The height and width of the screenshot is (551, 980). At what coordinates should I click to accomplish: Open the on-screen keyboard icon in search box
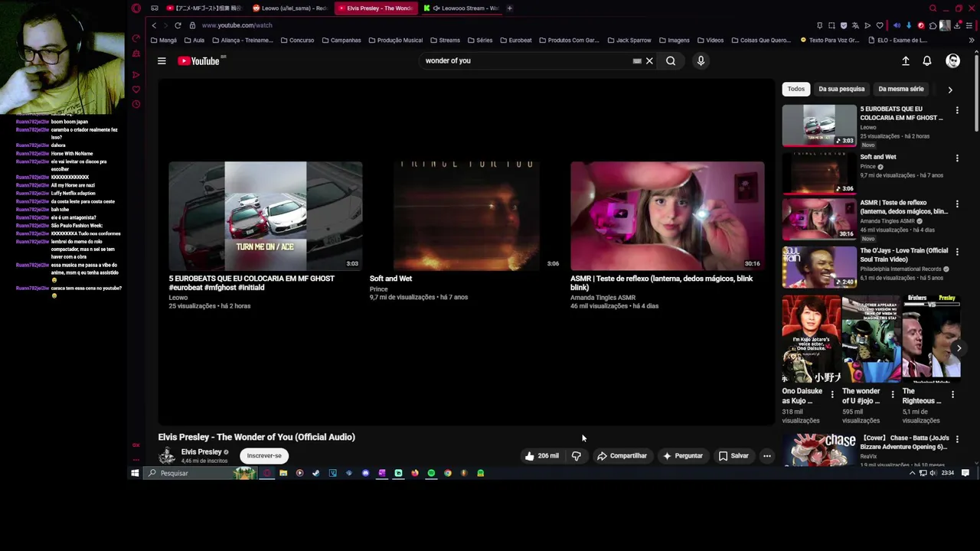[637, 60]
